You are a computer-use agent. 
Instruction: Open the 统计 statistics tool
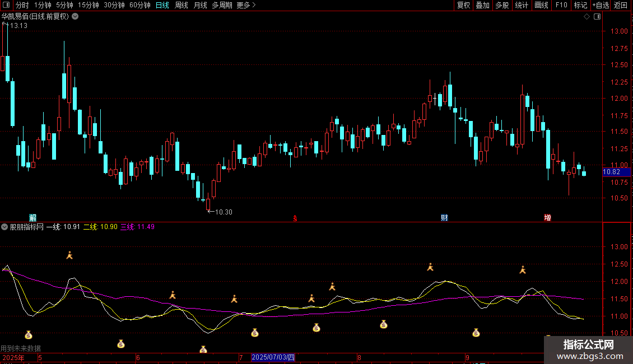(x=521, y=5)
